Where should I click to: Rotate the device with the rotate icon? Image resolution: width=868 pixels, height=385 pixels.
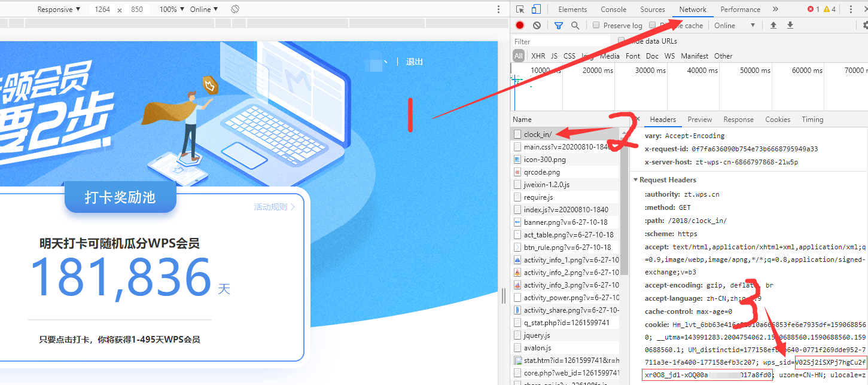[235, 9]
